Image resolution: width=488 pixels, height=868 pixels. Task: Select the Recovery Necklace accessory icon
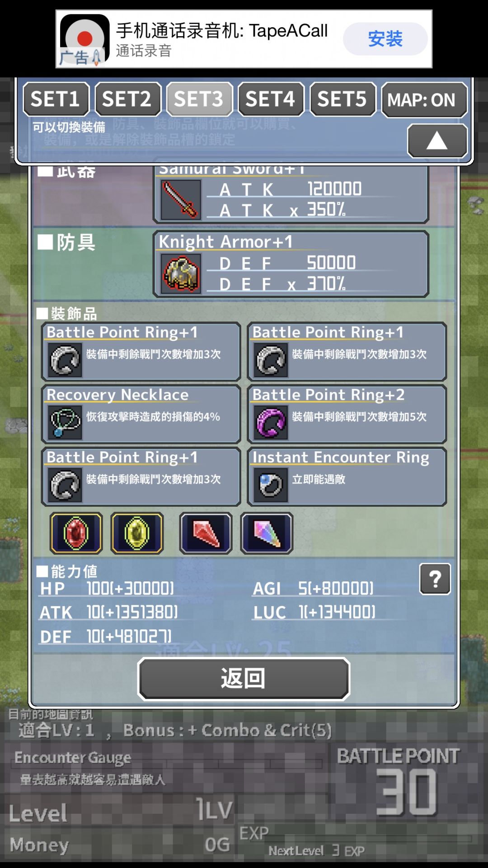65,423
